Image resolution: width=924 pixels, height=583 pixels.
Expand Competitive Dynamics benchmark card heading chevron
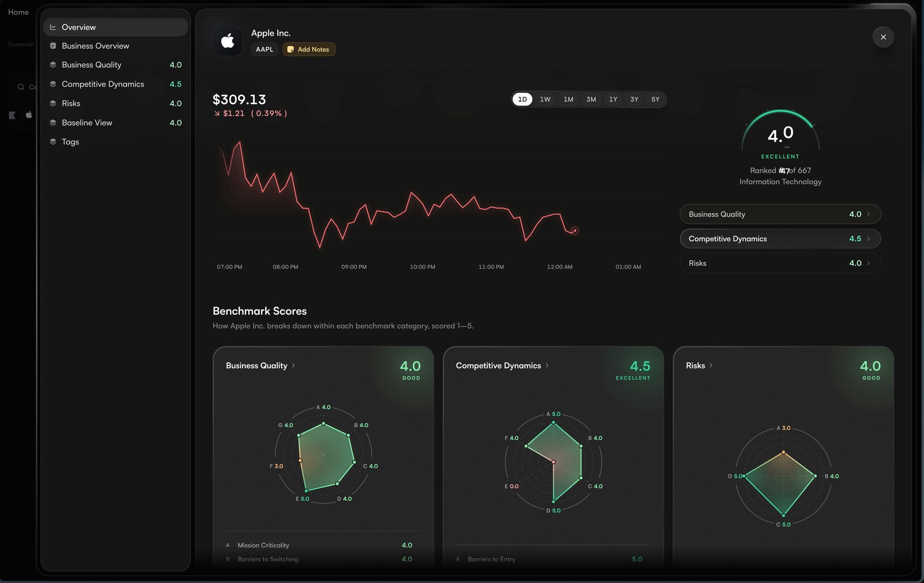point(547,366)
